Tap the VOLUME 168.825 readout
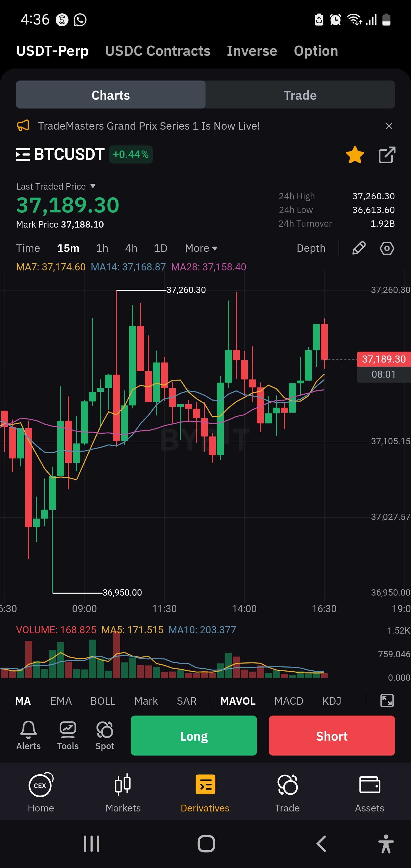Screen dimensions: 411x868 pyautogui.click(x=56, y=630)
